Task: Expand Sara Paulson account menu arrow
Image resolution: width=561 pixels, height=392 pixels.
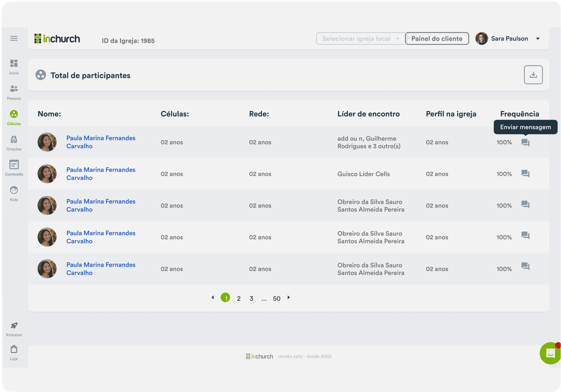Action: click(x=538, y=39)
